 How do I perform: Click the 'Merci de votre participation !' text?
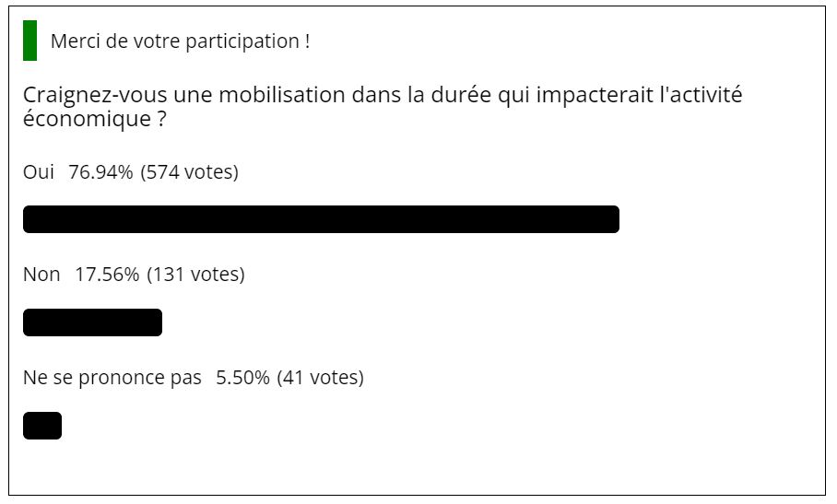coord(181,41)
